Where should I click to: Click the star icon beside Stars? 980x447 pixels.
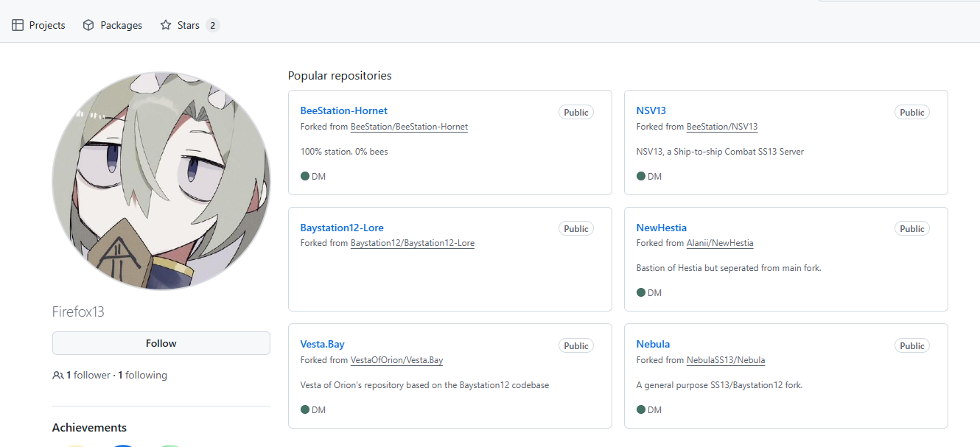coord(166,25)
